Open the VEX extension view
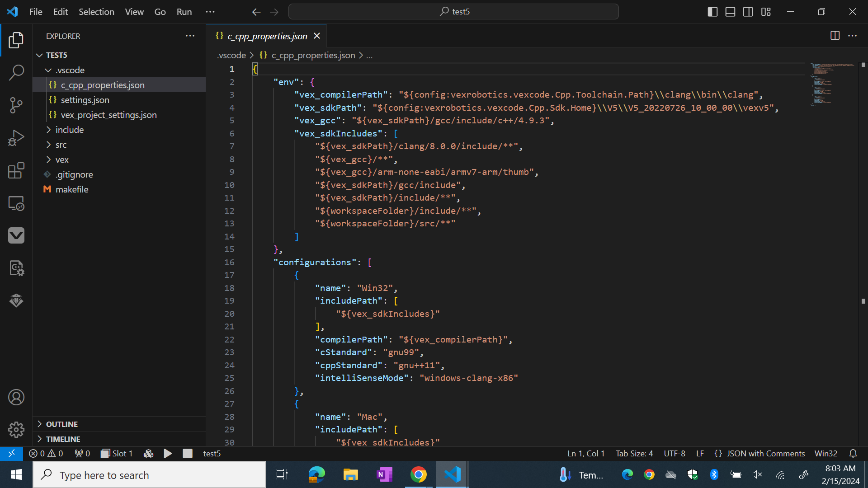868x488 pixels. [x=16, y=235]
